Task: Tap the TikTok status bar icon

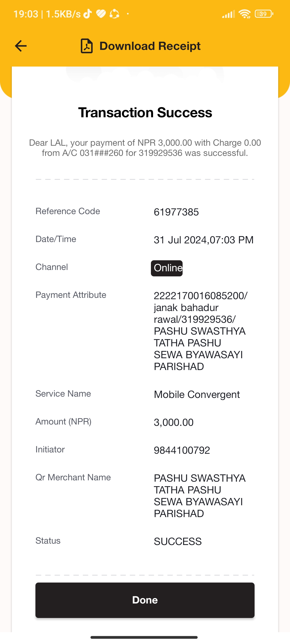Action: (x=88, y=14)
